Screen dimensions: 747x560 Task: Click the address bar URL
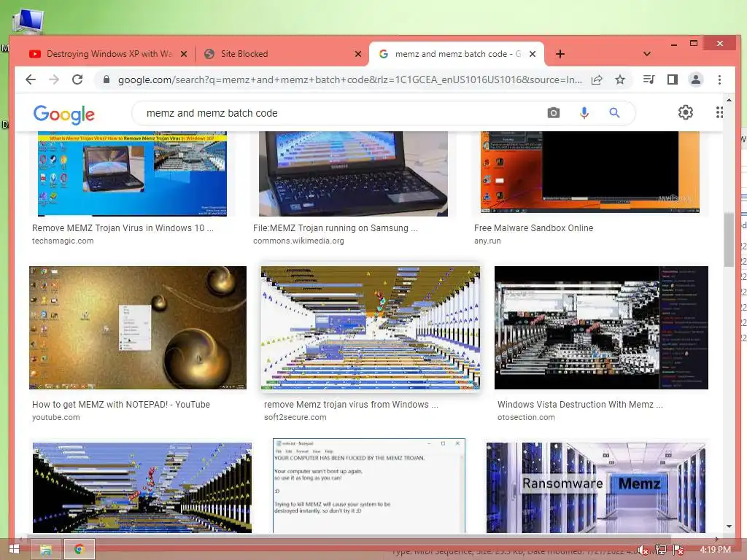click(349, 79)
